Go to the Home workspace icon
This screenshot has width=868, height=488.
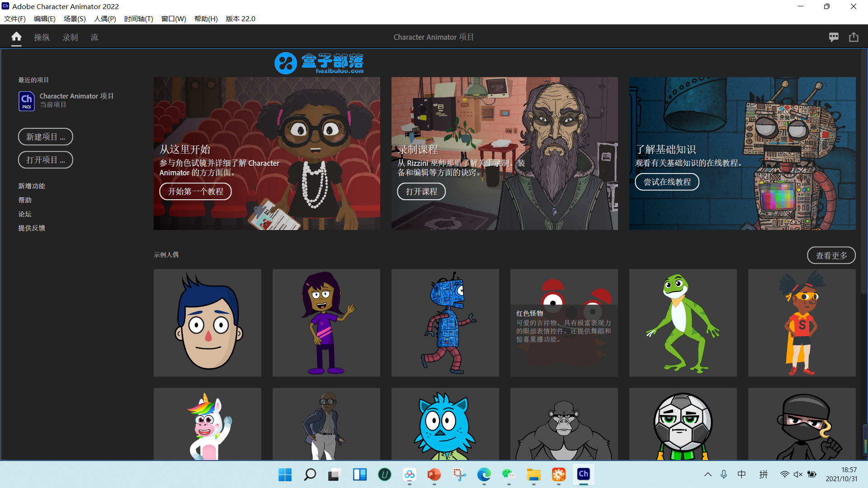(x=16, y=37)
